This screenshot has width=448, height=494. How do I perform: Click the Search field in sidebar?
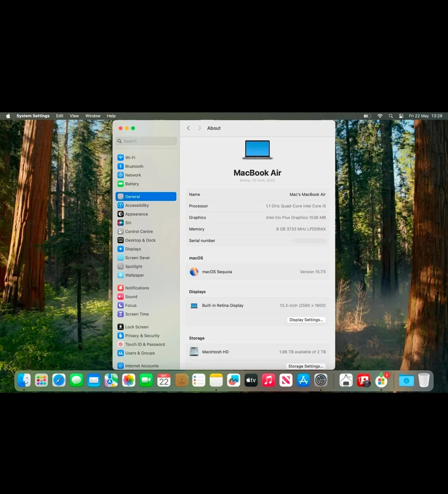click(x=146, y=141)
